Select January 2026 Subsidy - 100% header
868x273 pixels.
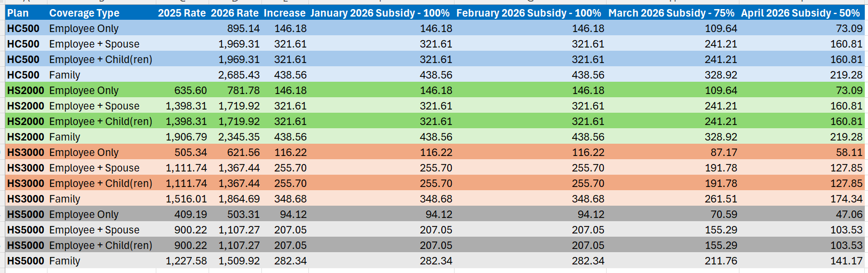(380, 13)
